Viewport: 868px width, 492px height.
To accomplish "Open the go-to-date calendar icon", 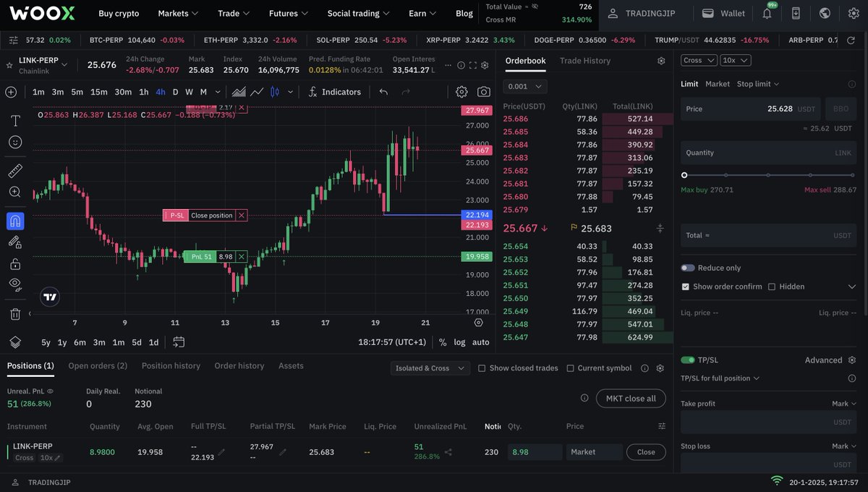I will 179,342.
